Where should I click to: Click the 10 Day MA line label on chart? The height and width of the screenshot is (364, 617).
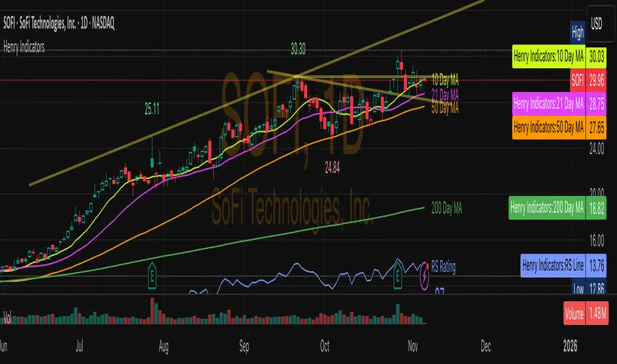click(x=445, y=80)
